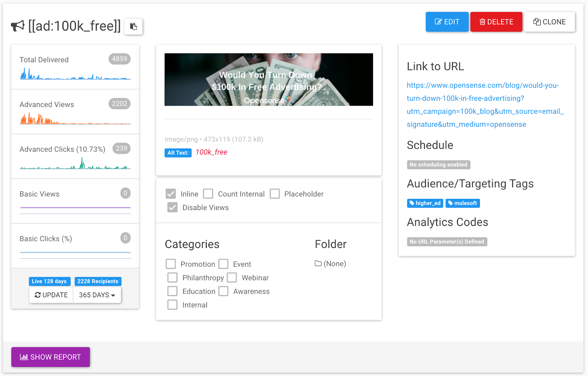Select the Philanthropy category checkbox
The width and height of the screenshot is (588, 376).
tap(172, 278)
